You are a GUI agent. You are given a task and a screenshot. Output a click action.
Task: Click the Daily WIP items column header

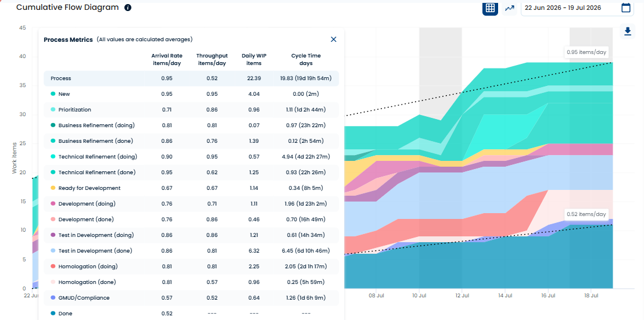254,59
